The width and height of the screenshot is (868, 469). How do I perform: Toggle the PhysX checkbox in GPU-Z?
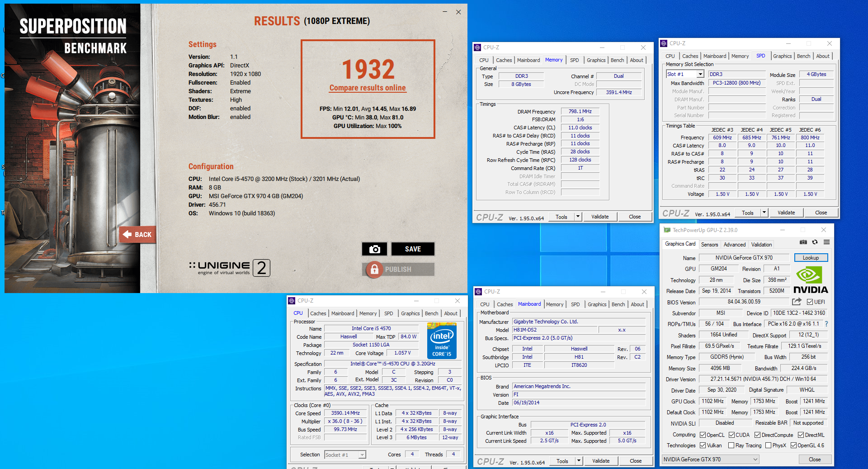[768, 445]
